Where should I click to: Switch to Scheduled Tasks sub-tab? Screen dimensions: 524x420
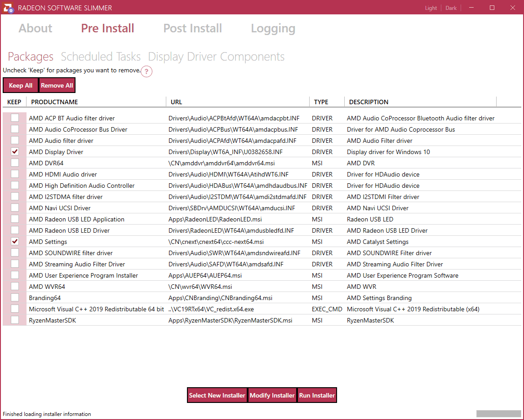101,57
